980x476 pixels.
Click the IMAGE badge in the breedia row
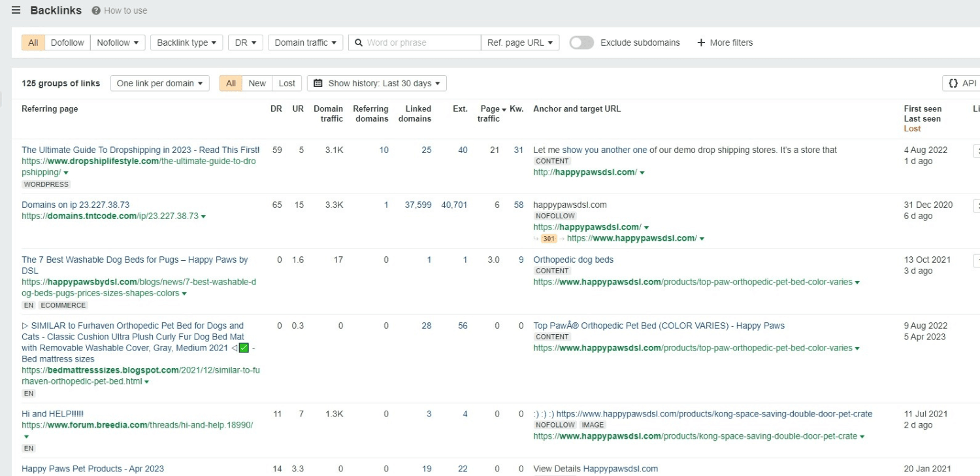[x=593, y=425]
